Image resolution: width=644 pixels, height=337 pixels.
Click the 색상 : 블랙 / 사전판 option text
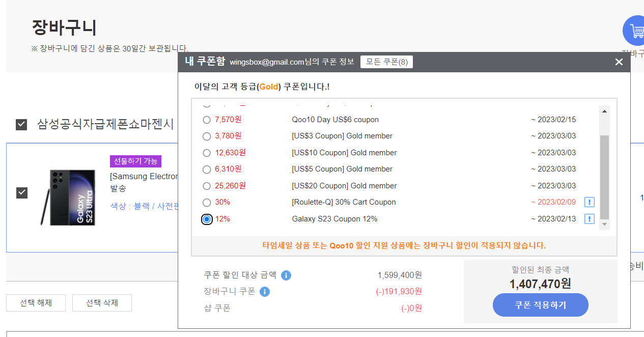145,206
